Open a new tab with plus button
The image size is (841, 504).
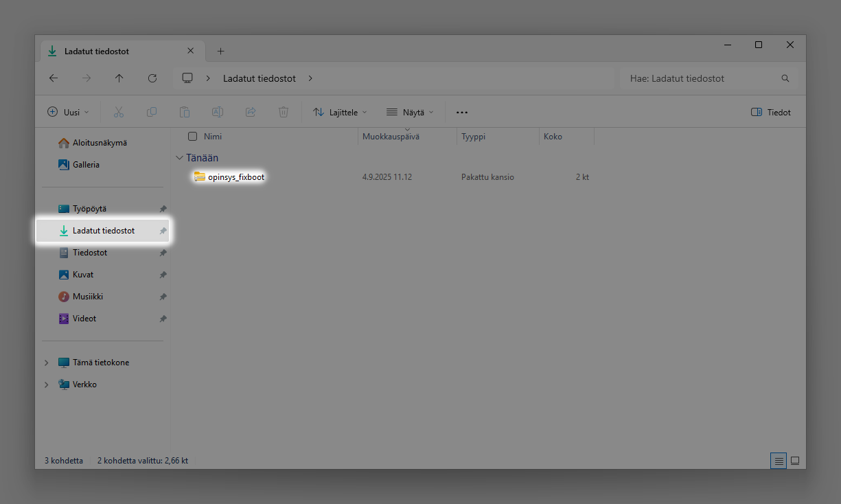(220, 51)
